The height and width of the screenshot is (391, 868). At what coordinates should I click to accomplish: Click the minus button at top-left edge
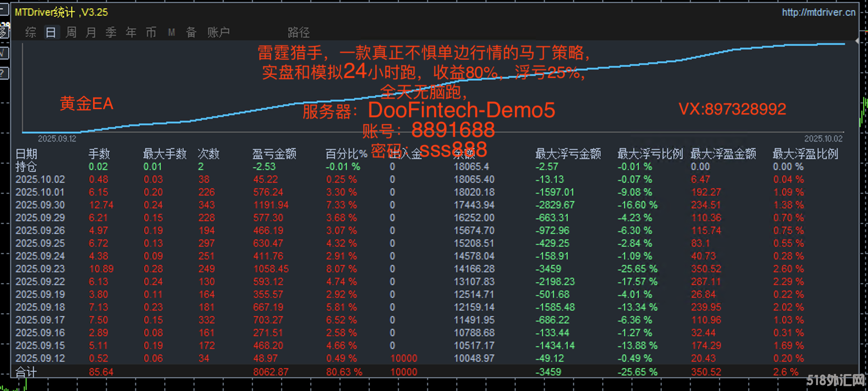coord(4,10)
